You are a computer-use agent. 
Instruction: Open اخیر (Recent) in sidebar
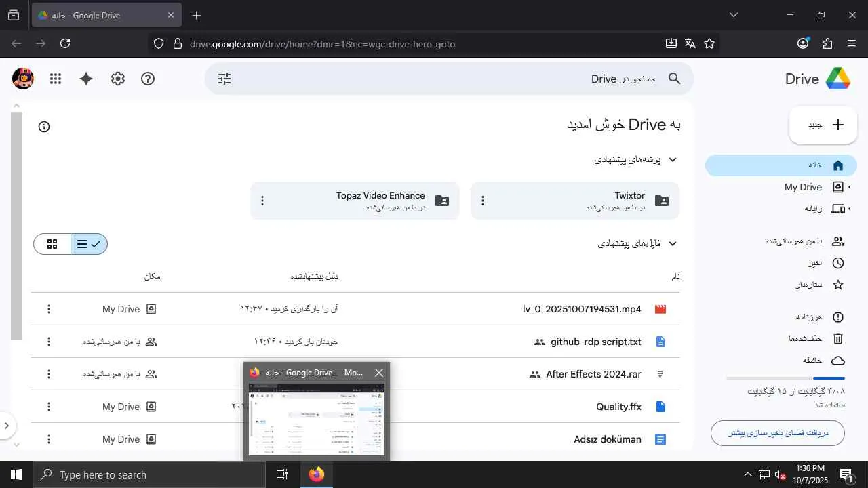781,263
